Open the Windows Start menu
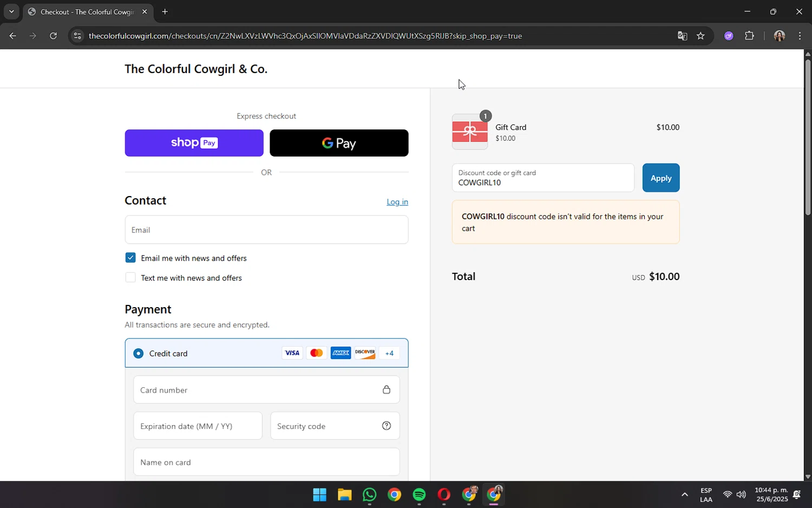The height and width of the screenshot is (508, 812). [319, 494]
